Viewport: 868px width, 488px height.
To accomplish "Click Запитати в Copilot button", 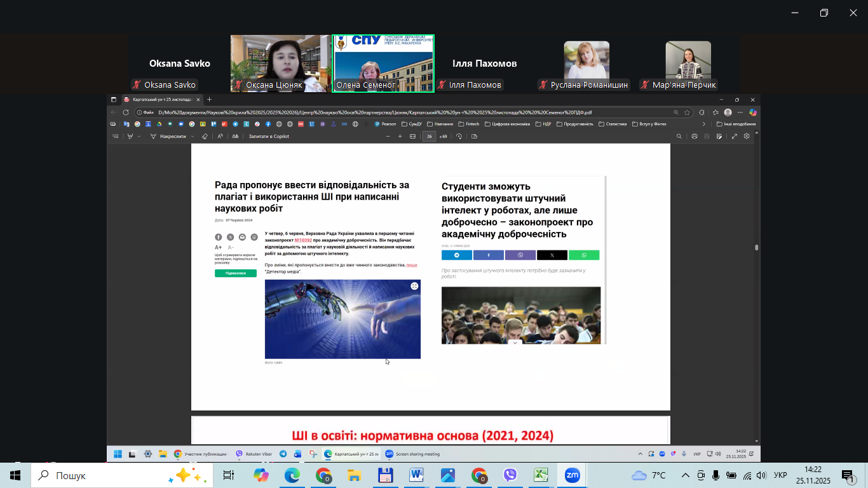I will (x=269, y=137).
